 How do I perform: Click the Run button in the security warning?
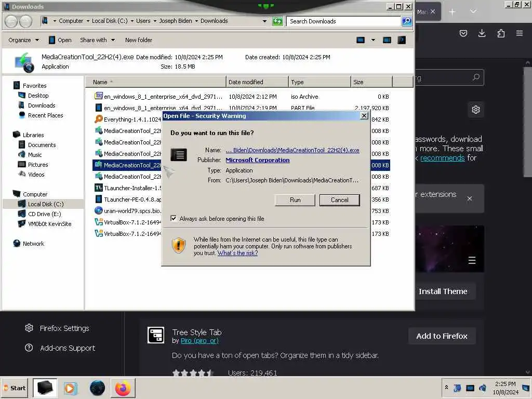pos(295,200)
